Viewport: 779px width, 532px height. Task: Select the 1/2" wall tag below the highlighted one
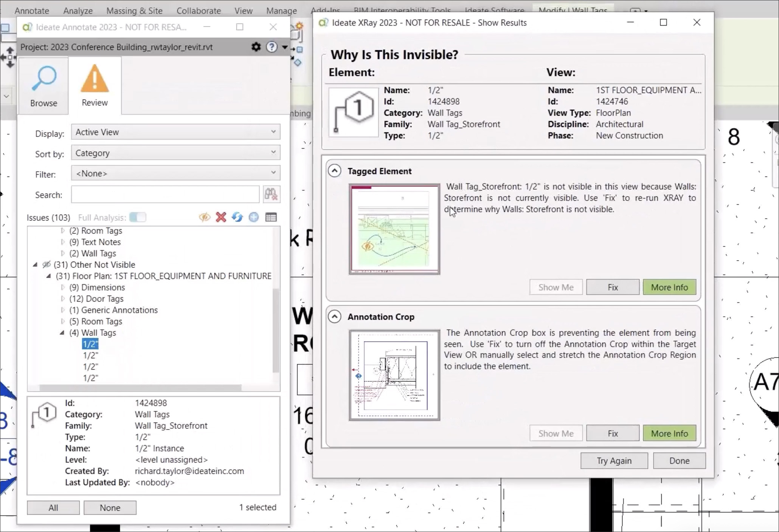tap(90, 355)
